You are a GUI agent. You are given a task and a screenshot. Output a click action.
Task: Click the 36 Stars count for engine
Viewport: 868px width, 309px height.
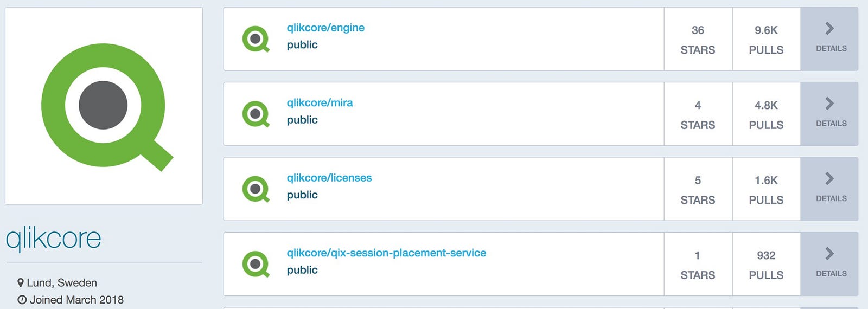(x=698, y=30)
